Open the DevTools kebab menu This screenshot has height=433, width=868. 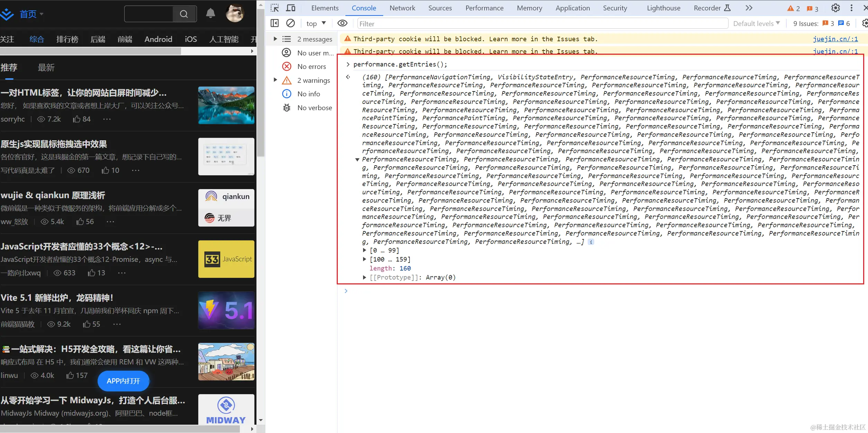[851, 8]
